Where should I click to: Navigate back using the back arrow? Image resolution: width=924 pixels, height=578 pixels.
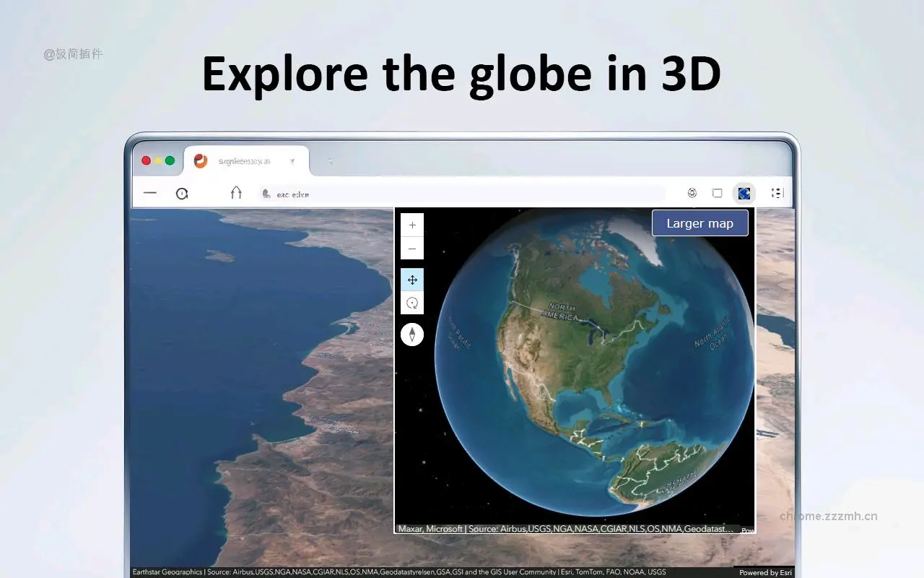coord(149,193)
